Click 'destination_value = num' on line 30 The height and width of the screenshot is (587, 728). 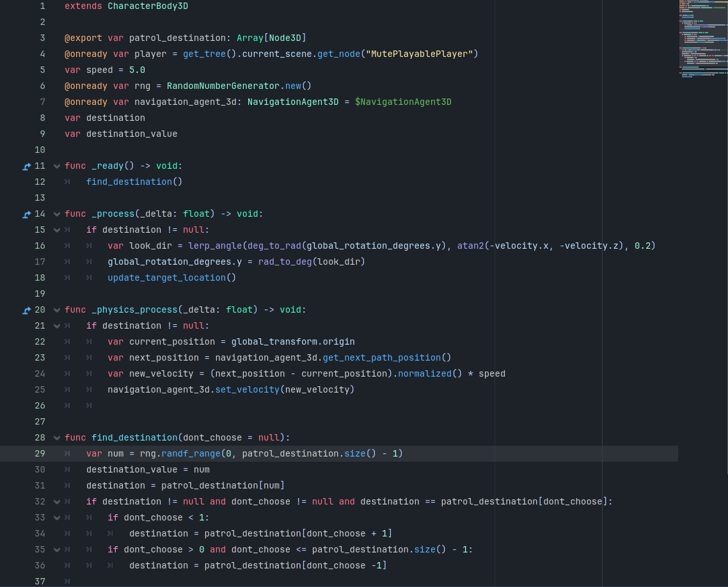(x=148, y=470)
